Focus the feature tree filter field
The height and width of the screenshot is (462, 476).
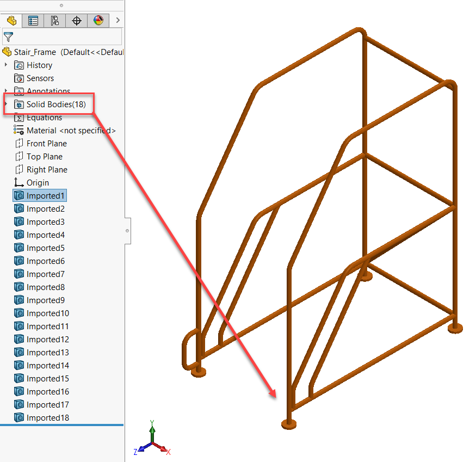[62, 37]
